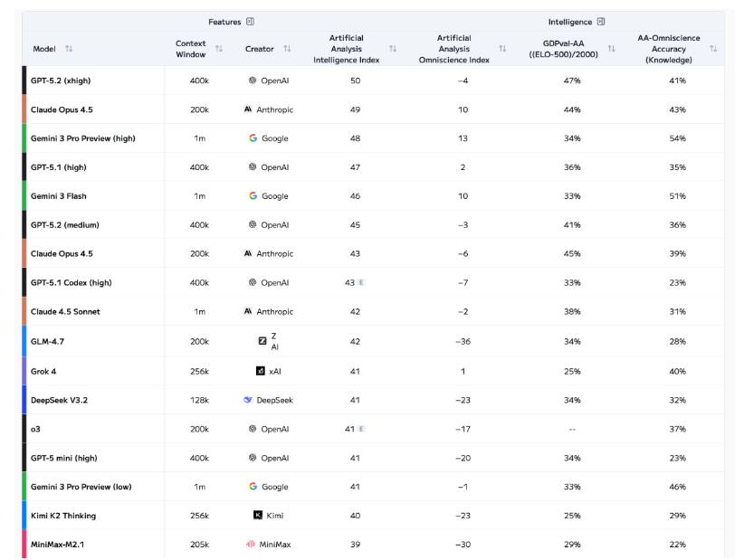Click the DeepSeek whale logo
Viewport: 744px width, 560px height.
(248, 400)
